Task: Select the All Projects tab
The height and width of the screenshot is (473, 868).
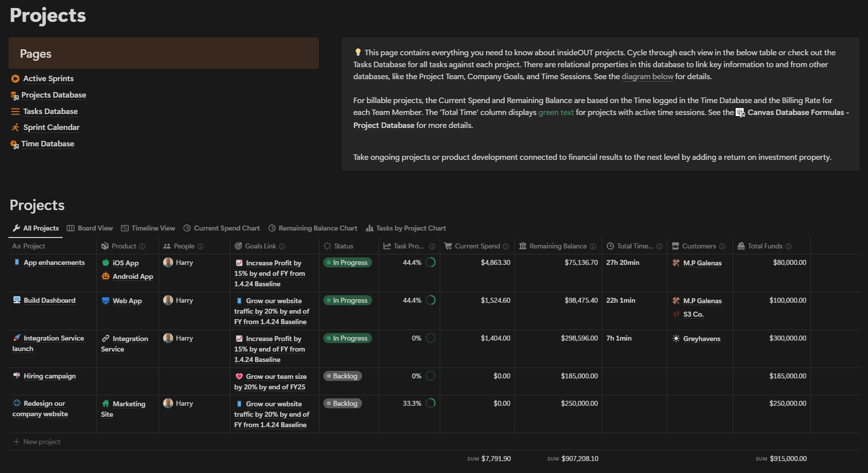Action: (x=36, y=228)
